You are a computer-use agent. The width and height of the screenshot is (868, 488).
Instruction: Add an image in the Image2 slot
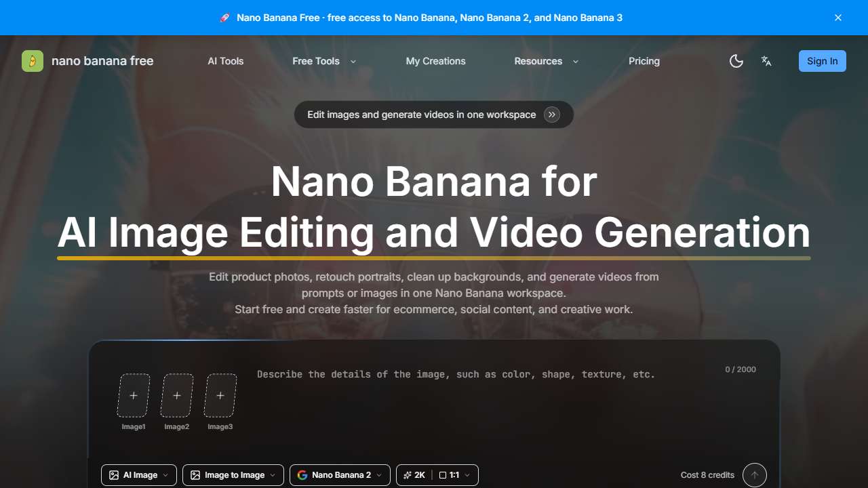177,396
